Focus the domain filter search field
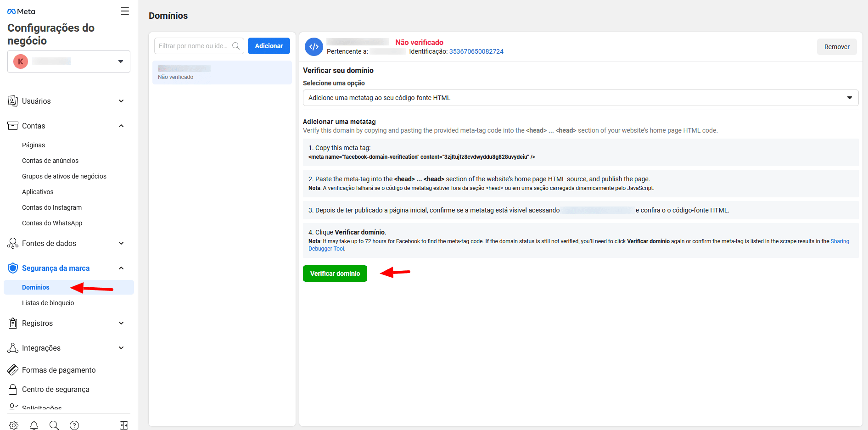 194,46
